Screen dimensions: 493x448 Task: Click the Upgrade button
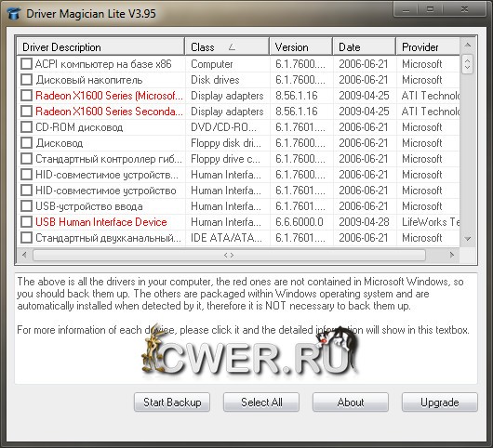coord(440,402)
